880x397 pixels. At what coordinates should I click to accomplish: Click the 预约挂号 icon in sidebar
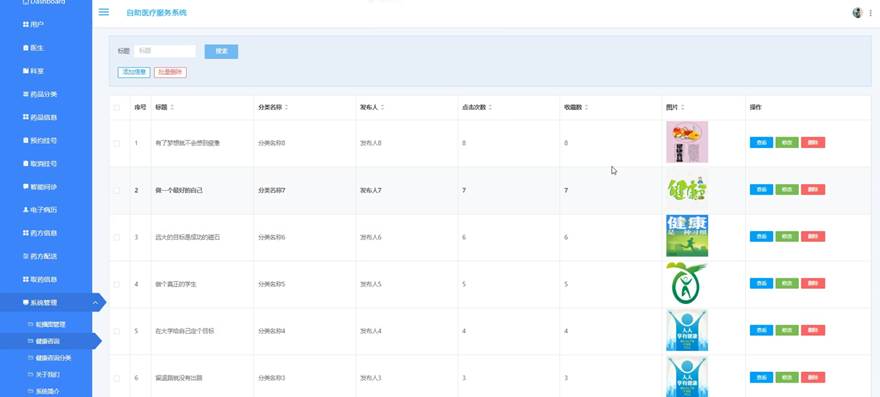point(26,140)
